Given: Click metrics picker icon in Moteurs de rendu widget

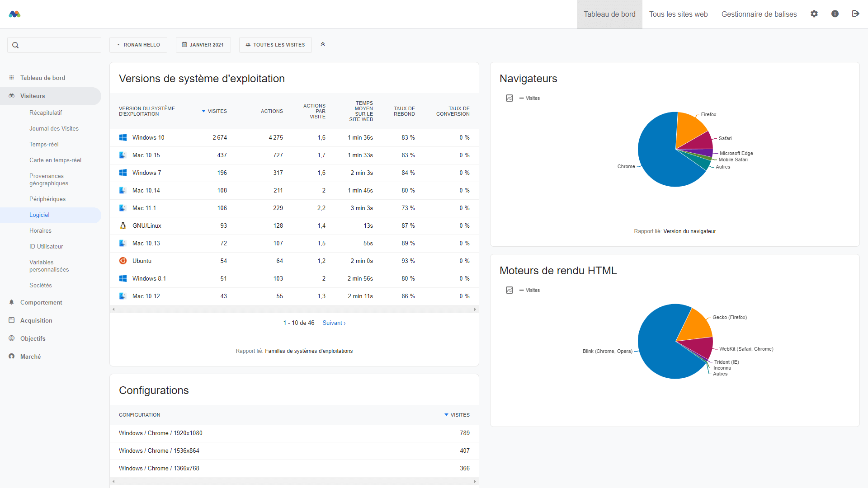Looking at the screenshot, I should 509,290.
